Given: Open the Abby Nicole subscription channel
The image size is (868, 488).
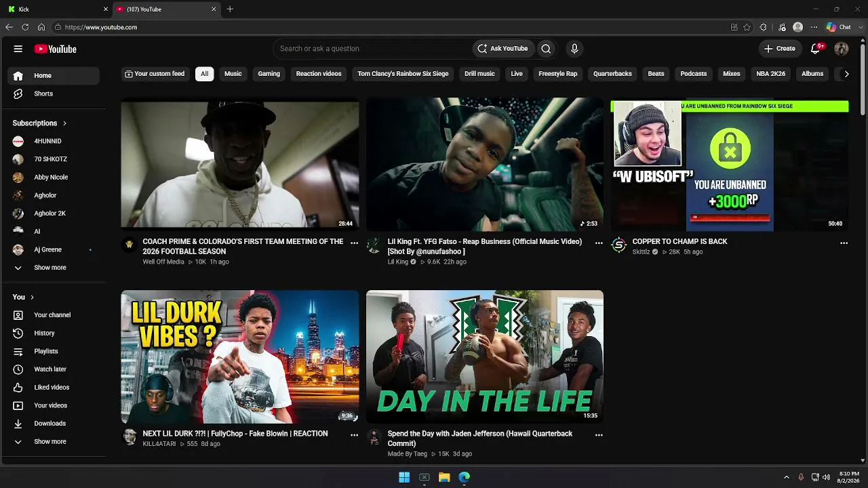Looking at the screenshot, I should click(x=52, y=178).
